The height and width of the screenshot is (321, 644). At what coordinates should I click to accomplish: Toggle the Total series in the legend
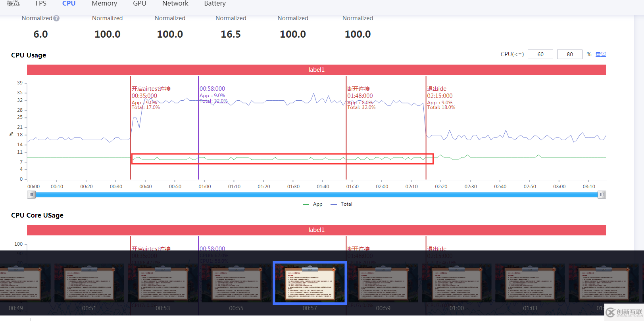341,204
